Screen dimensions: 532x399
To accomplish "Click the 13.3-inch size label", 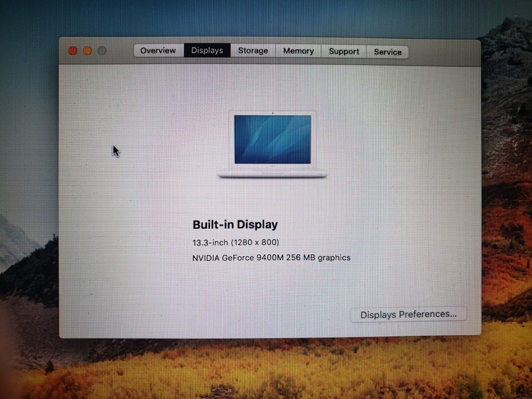I will coord(208,242).
